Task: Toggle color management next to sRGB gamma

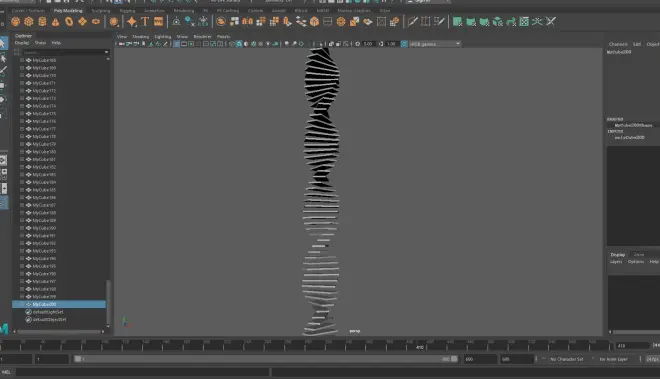Action: click(404, 44)
